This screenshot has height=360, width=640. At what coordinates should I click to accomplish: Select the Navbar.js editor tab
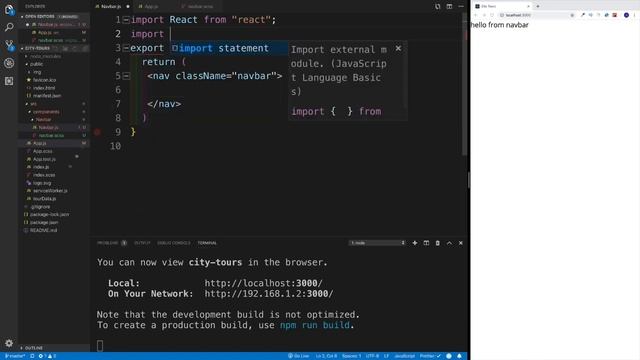pos(111,7)
